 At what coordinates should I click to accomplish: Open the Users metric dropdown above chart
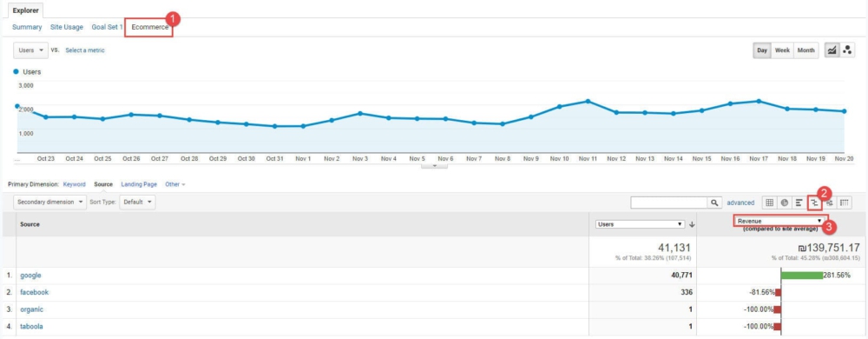[31, 50]
